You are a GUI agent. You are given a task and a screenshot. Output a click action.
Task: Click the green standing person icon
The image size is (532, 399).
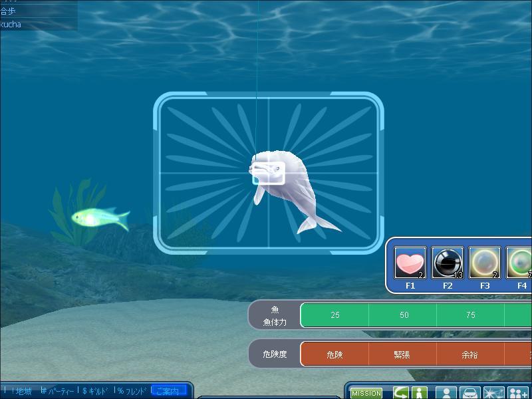click(x=419, y=393)
